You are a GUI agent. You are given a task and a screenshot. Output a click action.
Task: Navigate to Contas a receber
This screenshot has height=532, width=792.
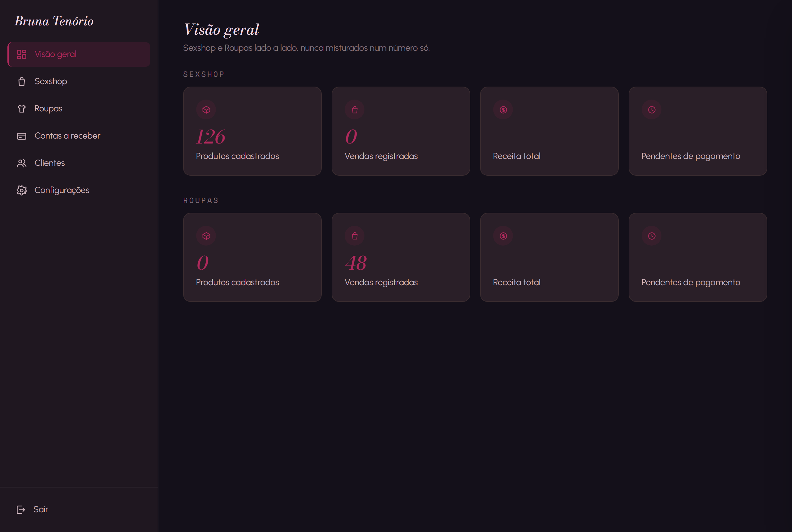79,136
